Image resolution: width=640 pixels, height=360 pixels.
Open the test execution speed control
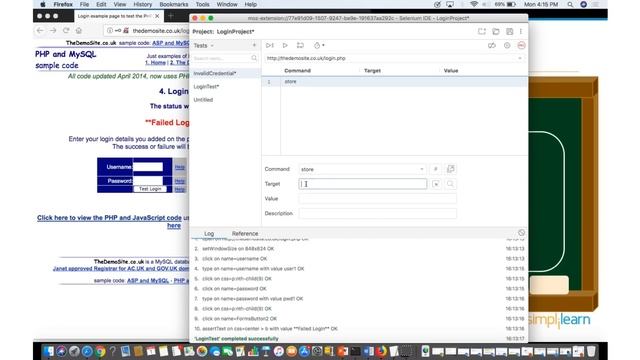click(319, 45)
